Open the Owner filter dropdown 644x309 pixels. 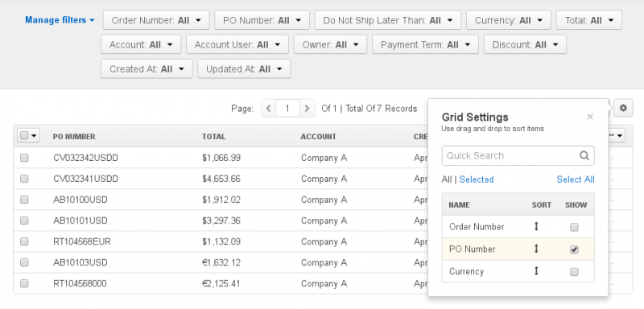(x=330, y=44)
